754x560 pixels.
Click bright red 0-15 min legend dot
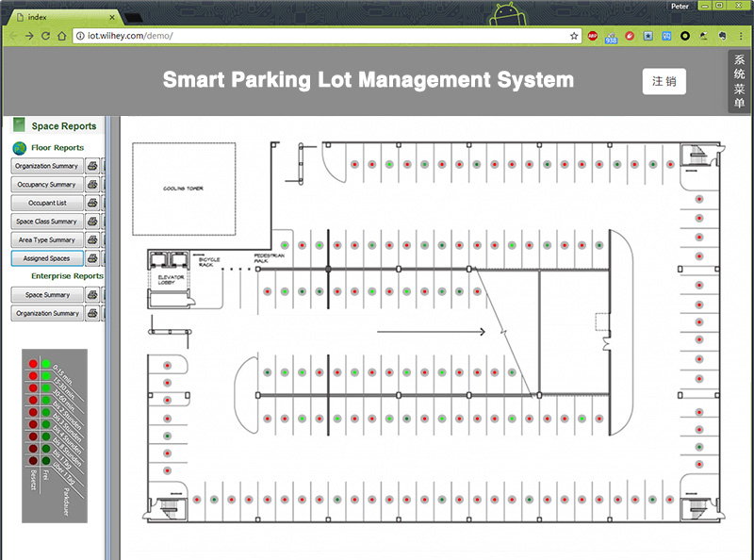point(33,364)
